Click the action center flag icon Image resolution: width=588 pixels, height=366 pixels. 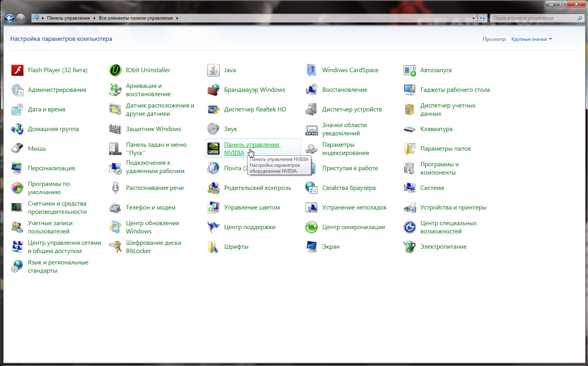(x=214, y=227)
